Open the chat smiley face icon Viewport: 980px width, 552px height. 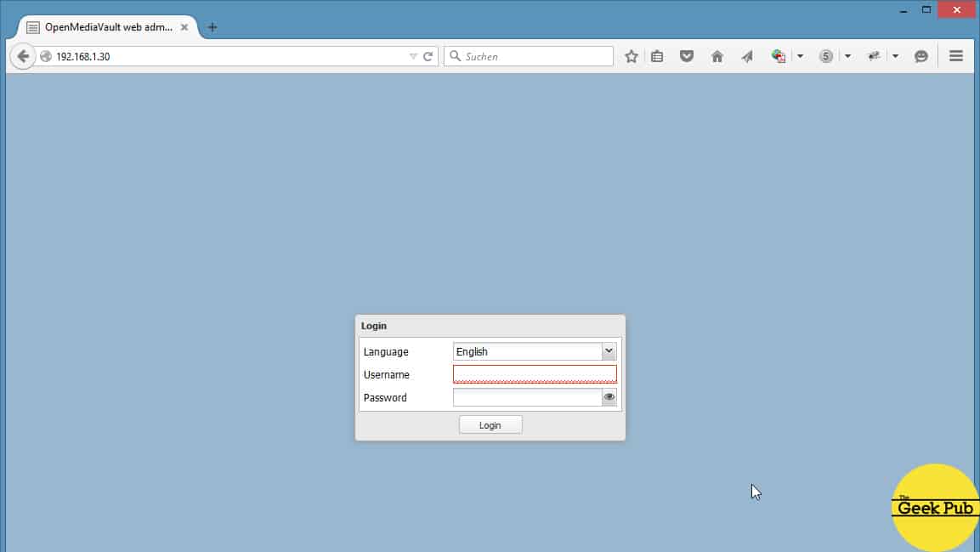coord(921,56)
